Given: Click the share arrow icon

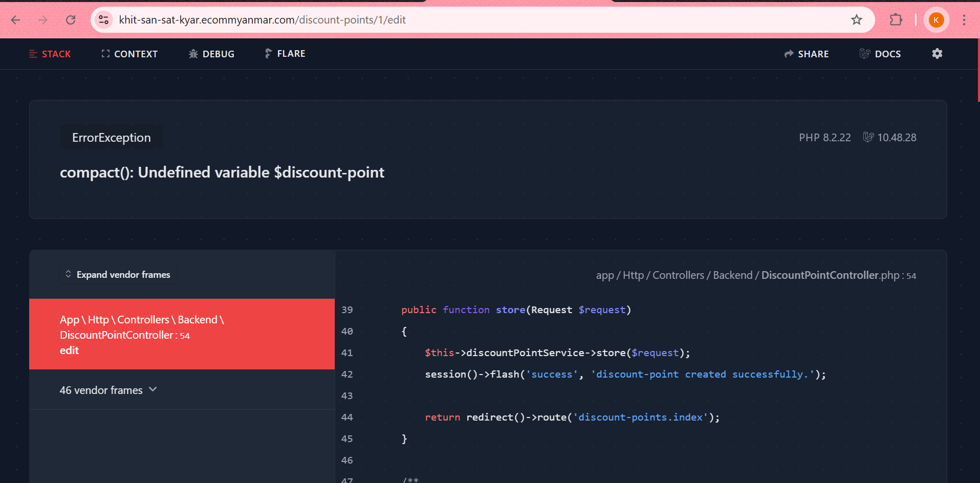Looking at the screenshot, I should pos(789,54).
